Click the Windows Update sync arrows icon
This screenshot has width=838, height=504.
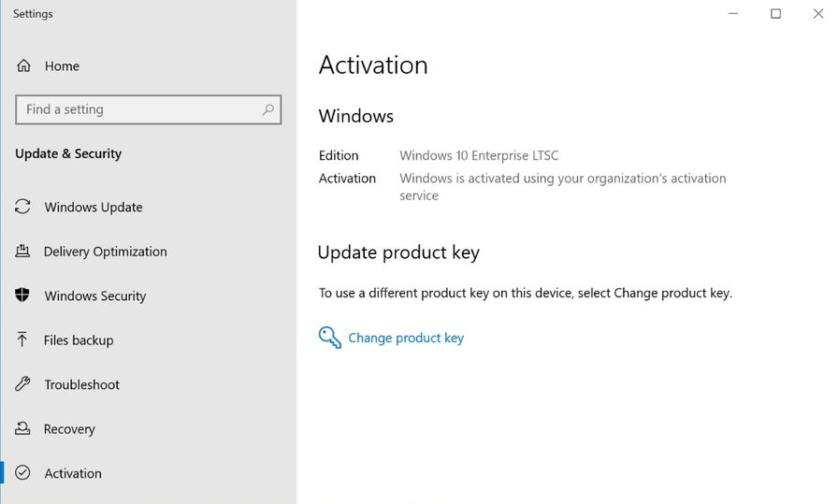(23, 207)
